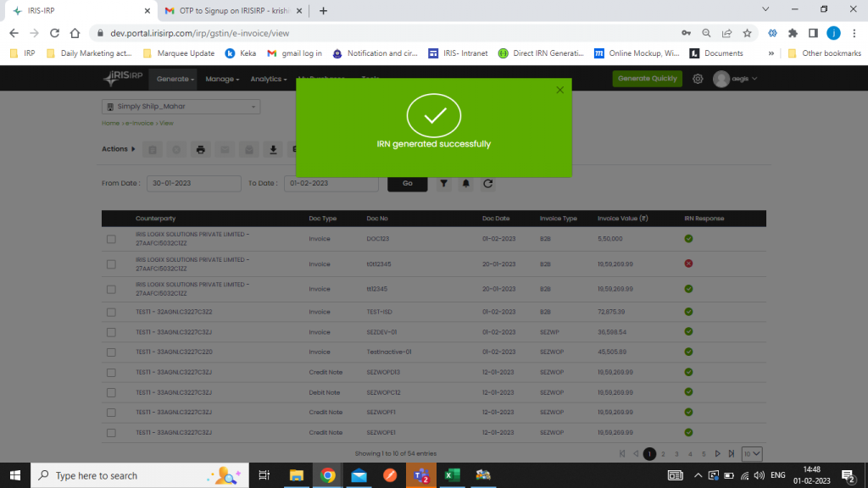Open the entries-per-page dropdown showing 10
The width and height of the screenshot is (868, 488).
(x=749, y=453)
